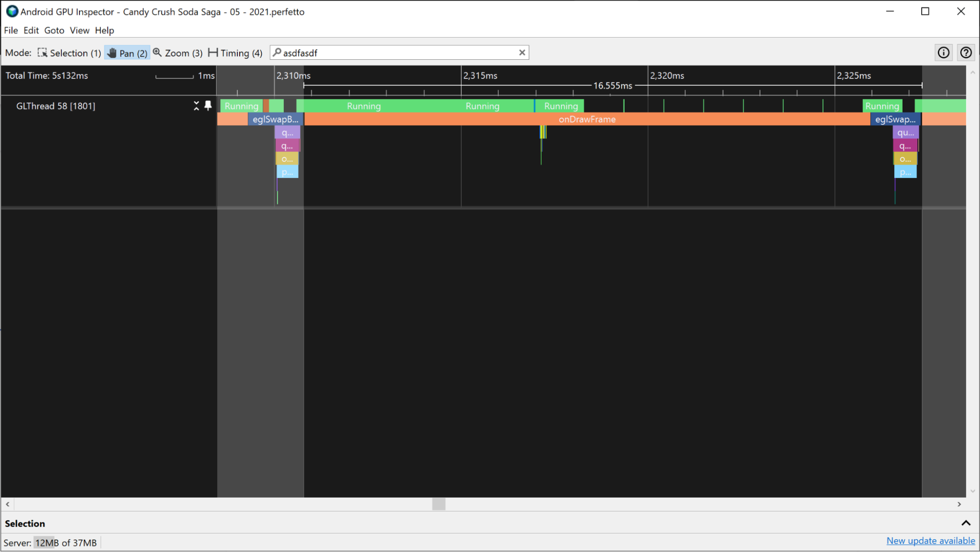Pin the GLThread 58 track
The height and width of the screenshot is (552, 980).
pyautogui.click(x=209, y=106)
